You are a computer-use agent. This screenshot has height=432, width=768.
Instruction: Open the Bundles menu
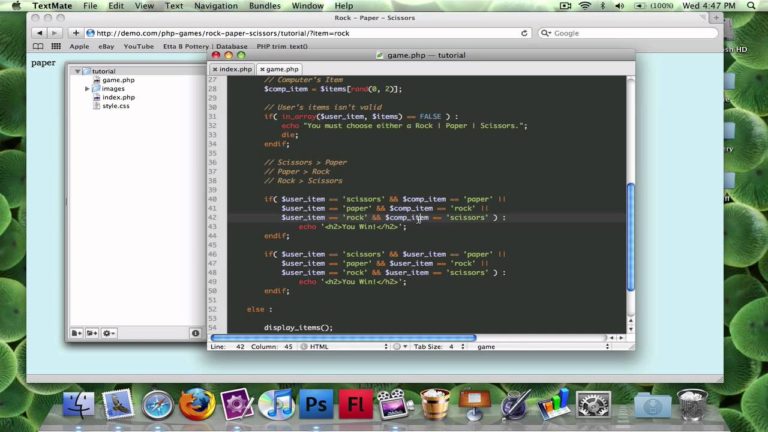click(x=264, y=6)
